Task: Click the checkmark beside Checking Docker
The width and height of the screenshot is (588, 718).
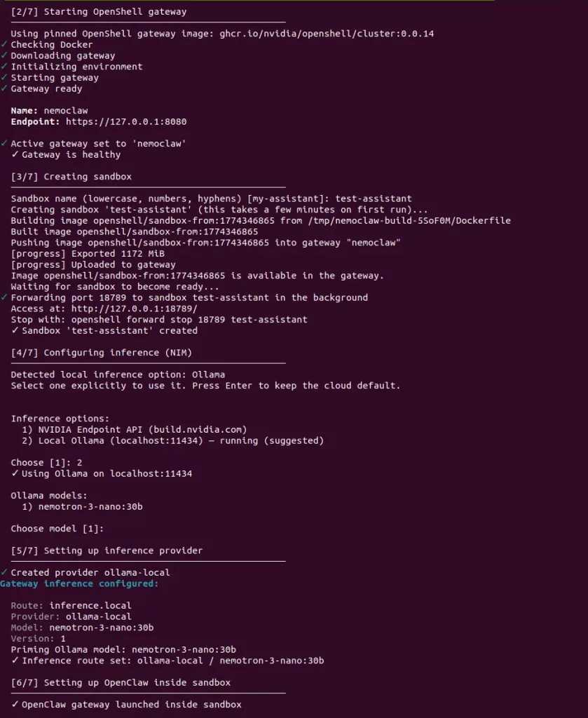Action: [4, 45]
